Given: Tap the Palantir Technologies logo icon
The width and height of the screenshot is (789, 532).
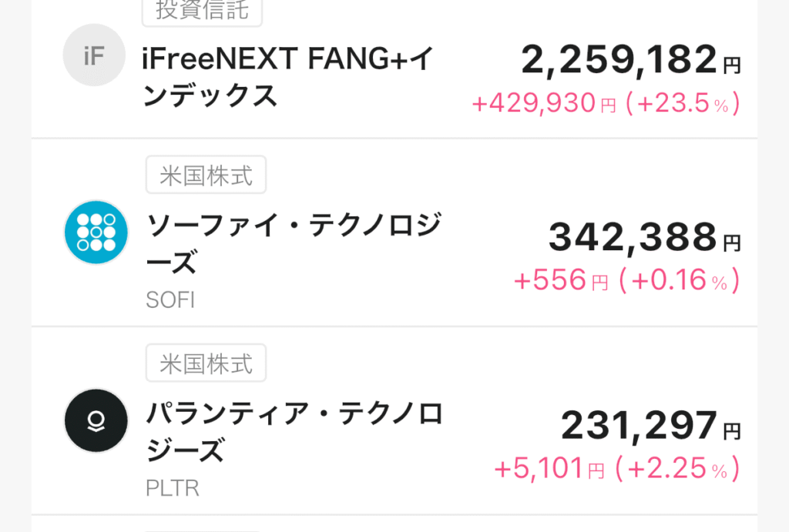Looking at the screenshot, I should [96, 420].
